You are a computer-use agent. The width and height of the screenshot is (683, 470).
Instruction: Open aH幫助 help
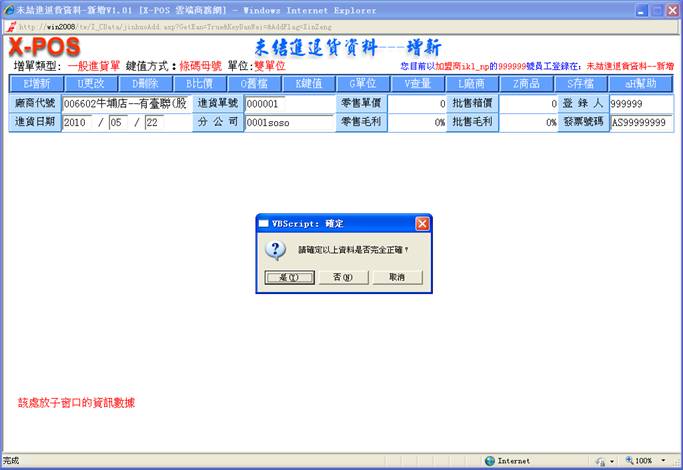pos(641,84)
